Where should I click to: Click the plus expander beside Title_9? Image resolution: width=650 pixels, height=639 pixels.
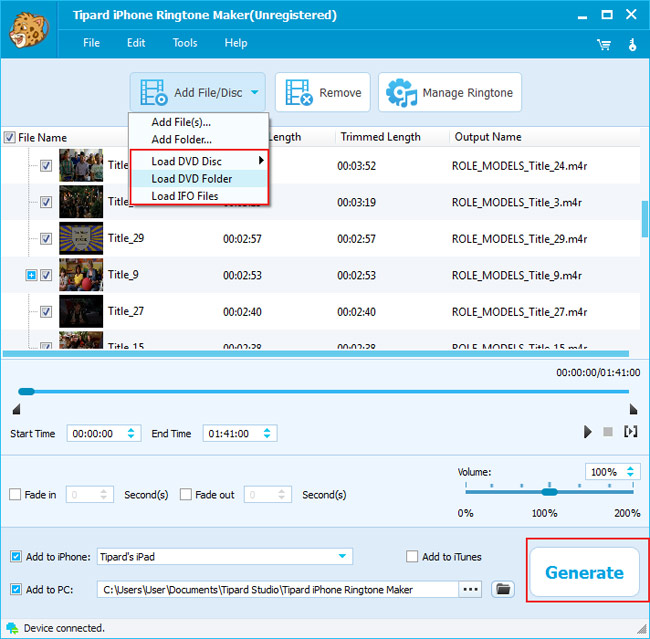pyautogui.click(x=31, y=275)
